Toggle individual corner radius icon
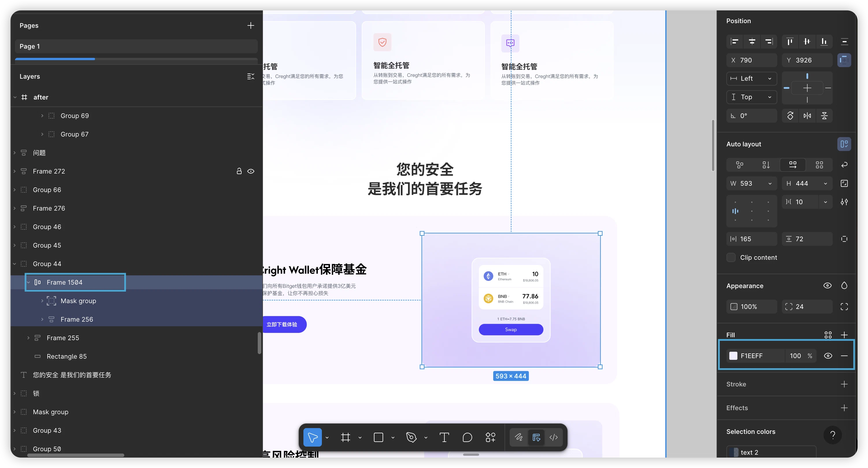This screenshot has height=468, width=868. click(x=844, y=306)
